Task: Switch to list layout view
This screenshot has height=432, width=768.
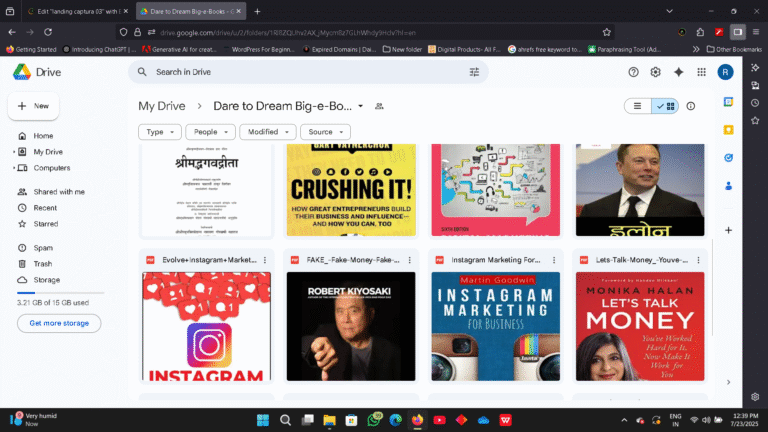Action: click(x=637, y=106)
